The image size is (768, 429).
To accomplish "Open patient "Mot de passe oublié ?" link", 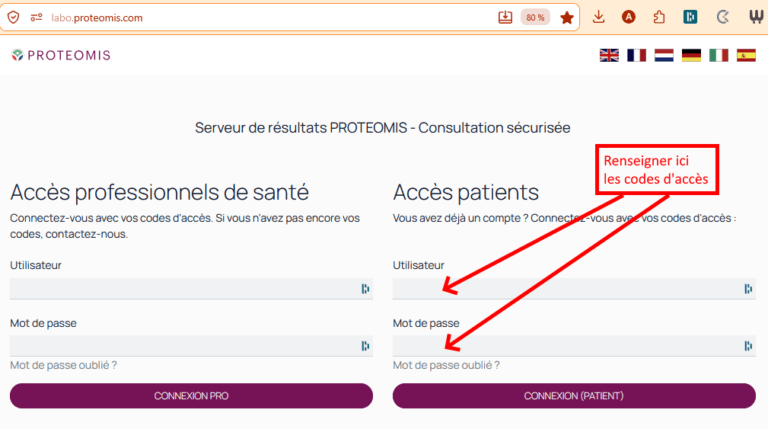I will tap(446, 365).
